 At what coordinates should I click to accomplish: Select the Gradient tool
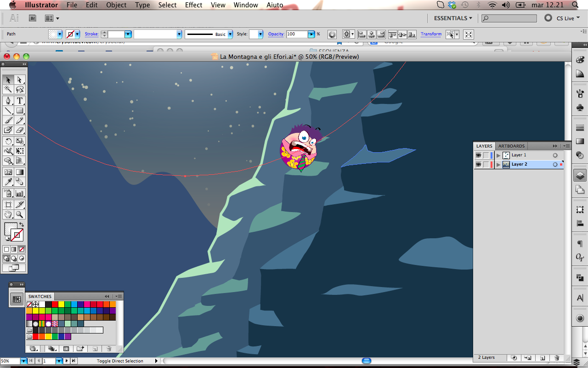click(20, 172)
